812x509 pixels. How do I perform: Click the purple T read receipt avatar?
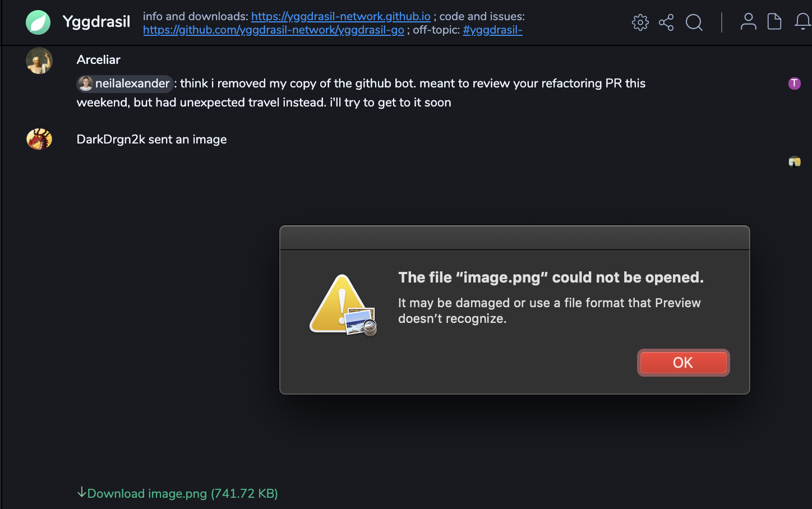point(795,84)
